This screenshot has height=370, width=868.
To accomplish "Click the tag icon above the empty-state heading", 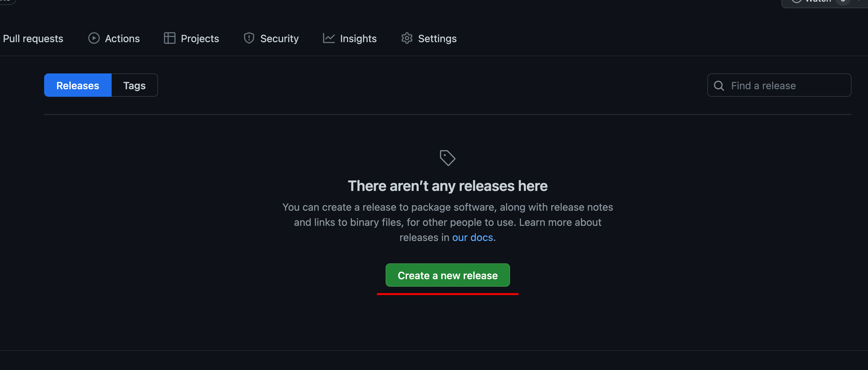I will pos(447,158).
